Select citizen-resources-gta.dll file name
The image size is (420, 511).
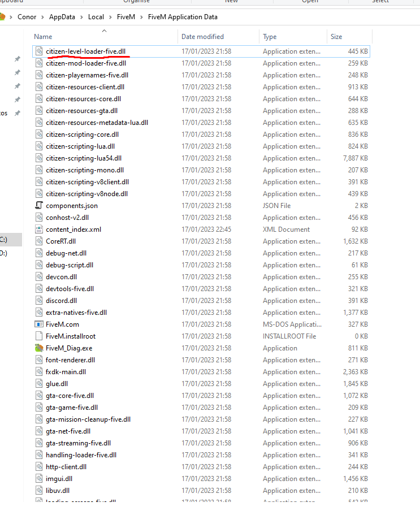[x=82, y=111]
